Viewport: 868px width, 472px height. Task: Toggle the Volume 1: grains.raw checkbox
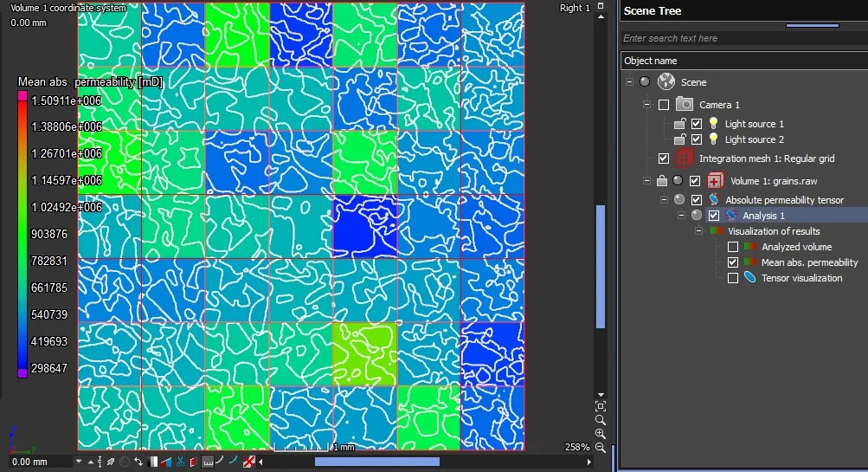695,181
